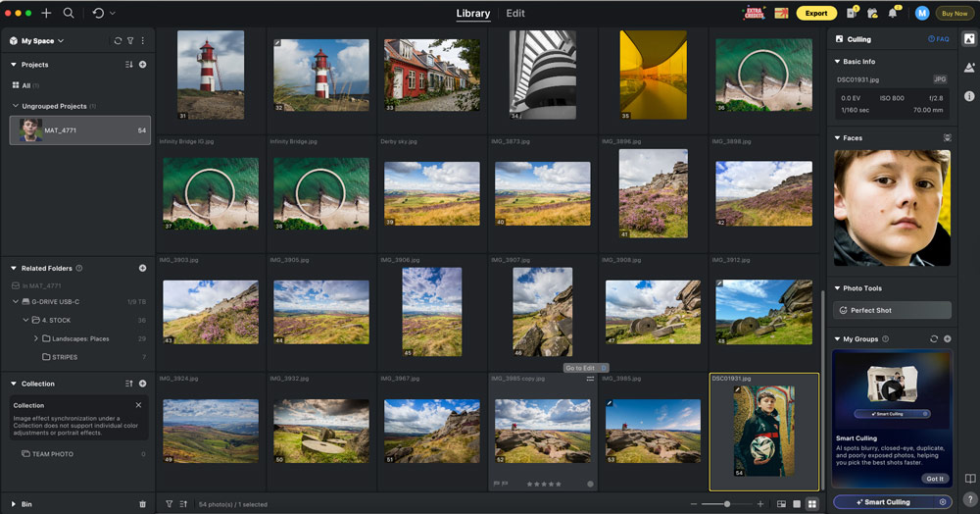
Task: Open the notifications bell
Action: 893,13
